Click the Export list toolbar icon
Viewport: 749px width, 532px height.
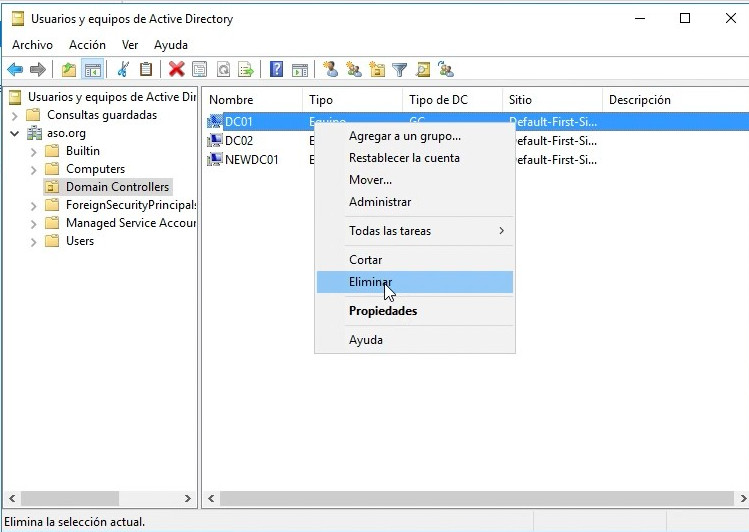pos(246,69)
